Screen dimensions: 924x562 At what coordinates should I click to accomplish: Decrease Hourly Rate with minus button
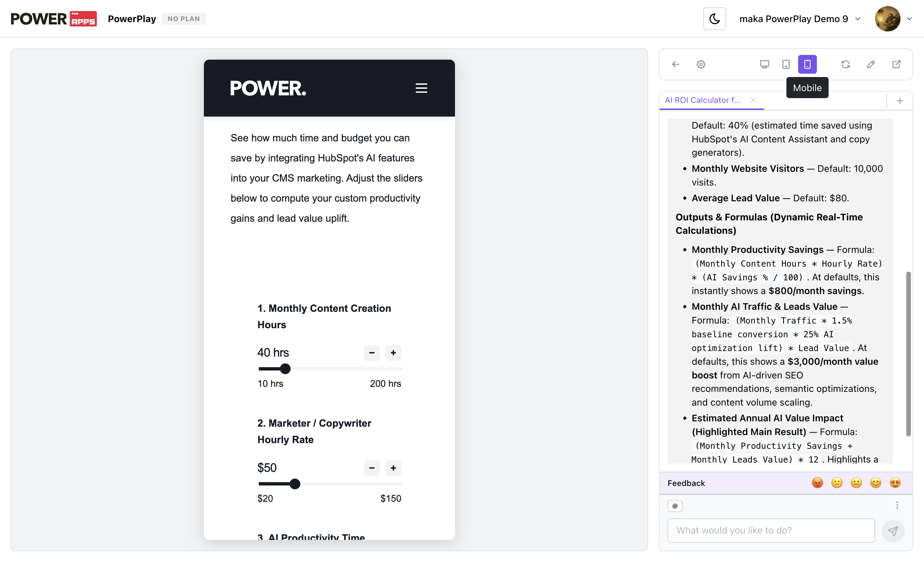tap(372, 468)
